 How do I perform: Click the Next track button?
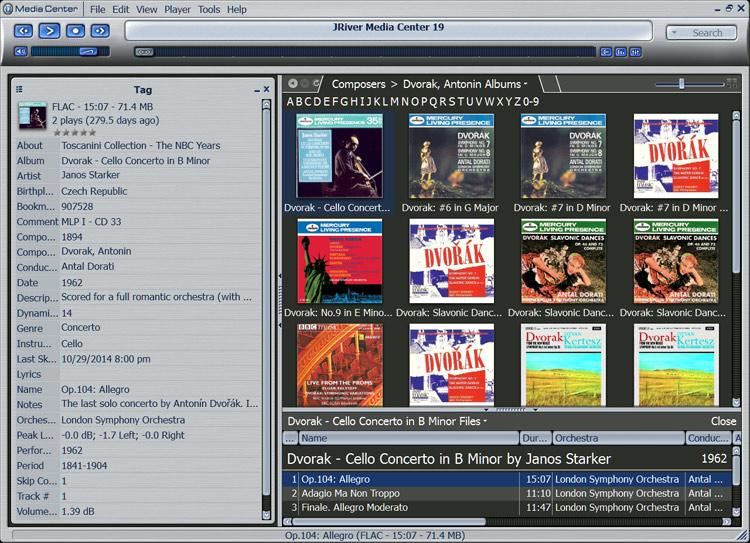coord(101,31)
